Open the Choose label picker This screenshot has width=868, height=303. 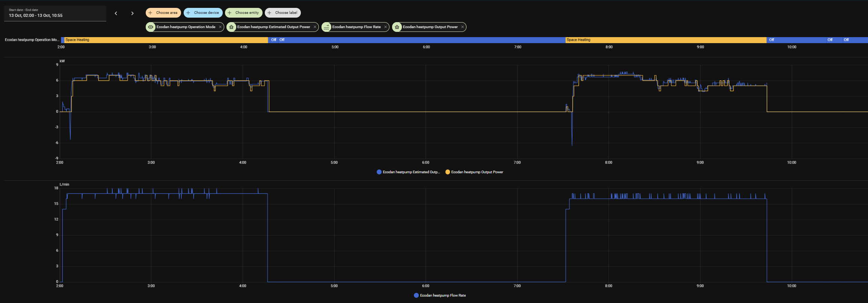click(283, 13)
